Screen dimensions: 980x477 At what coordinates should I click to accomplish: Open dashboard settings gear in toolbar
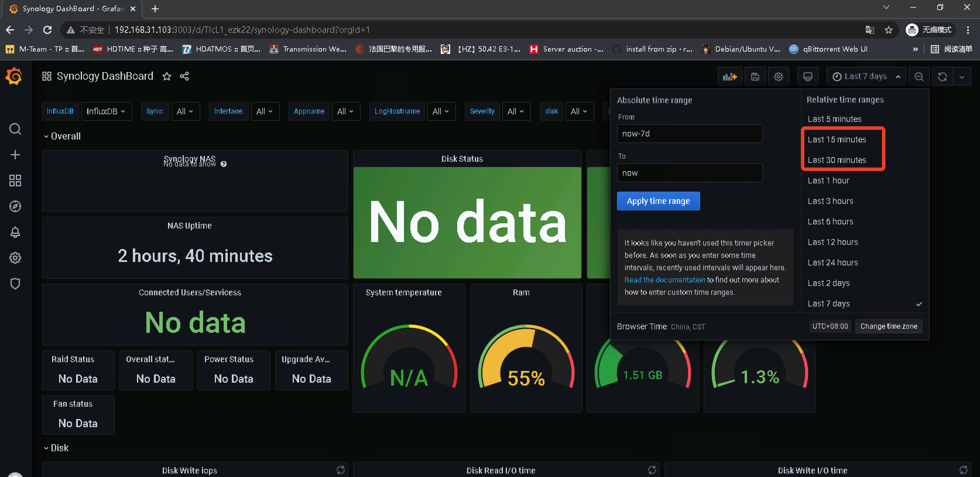(x=778, y=76)
